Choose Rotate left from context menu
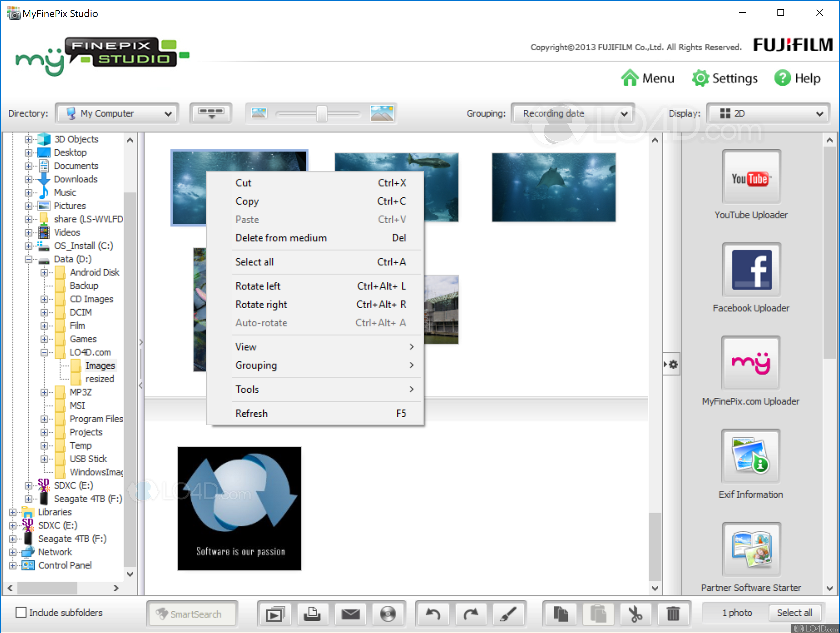 [258, 286]
